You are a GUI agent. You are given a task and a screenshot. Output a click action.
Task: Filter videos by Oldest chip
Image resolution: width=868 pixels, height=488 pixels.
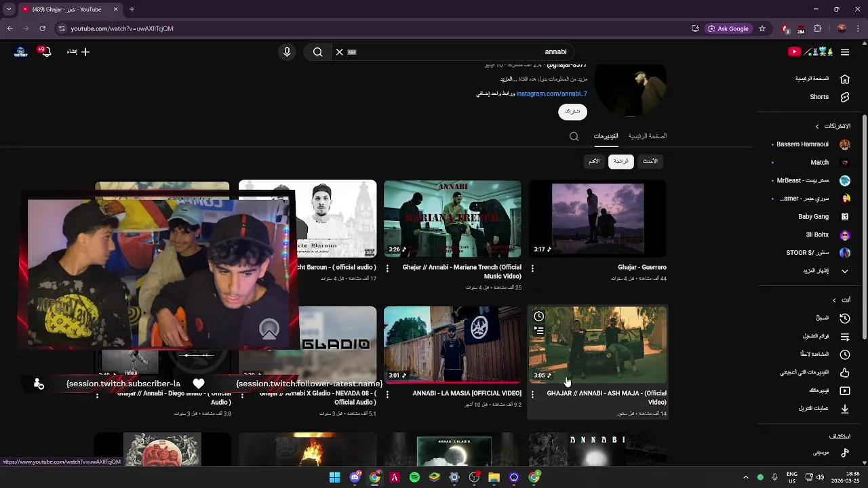(594, 161)
